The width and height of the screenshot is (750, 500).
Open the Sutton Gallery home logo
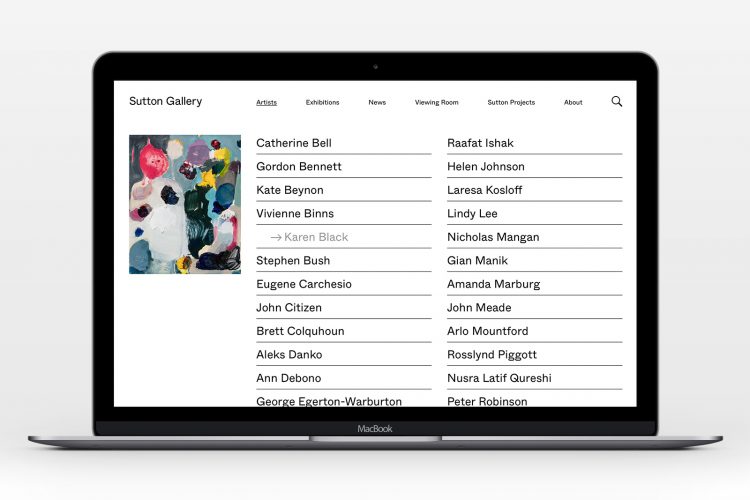165,101
